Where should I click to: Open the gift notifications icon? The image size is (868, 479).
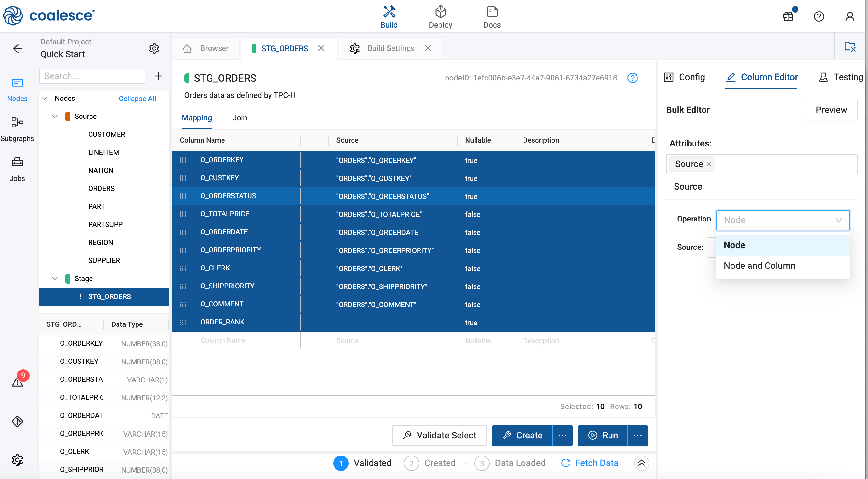click(788, 16)
